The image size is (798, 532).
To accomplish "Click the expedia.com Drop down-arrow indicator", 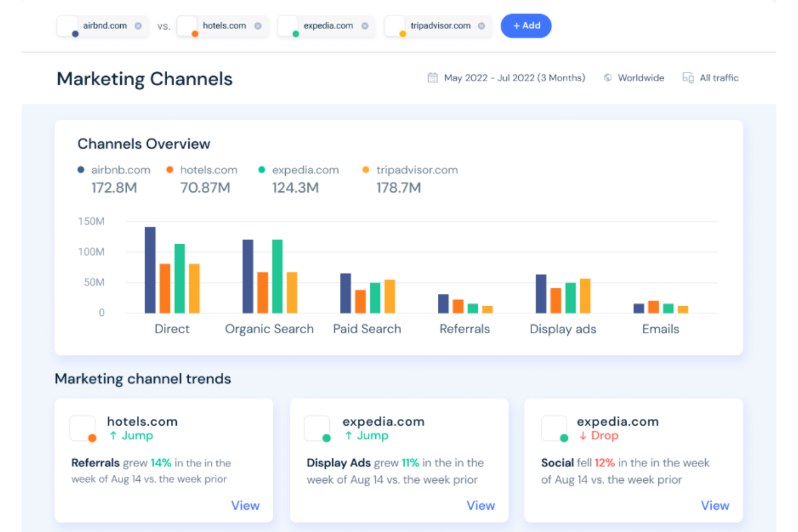I will (583, 436).
